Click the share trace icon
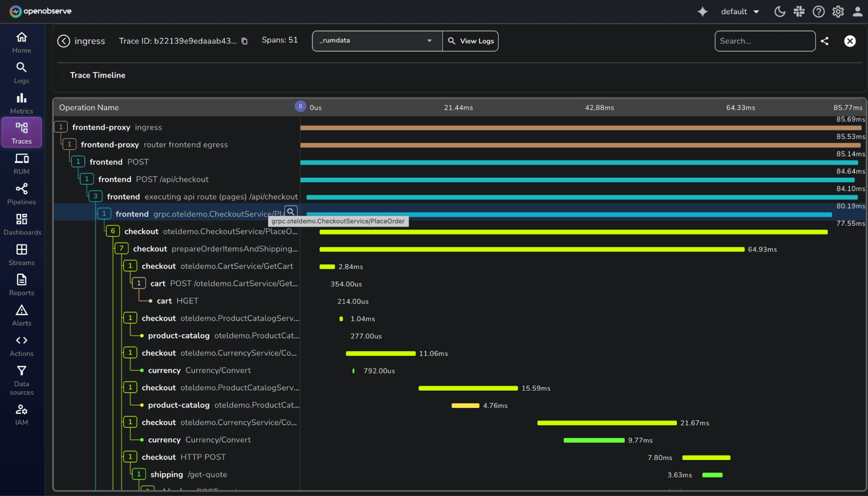Viewport: 868px width, 496px height. point(825,41)
